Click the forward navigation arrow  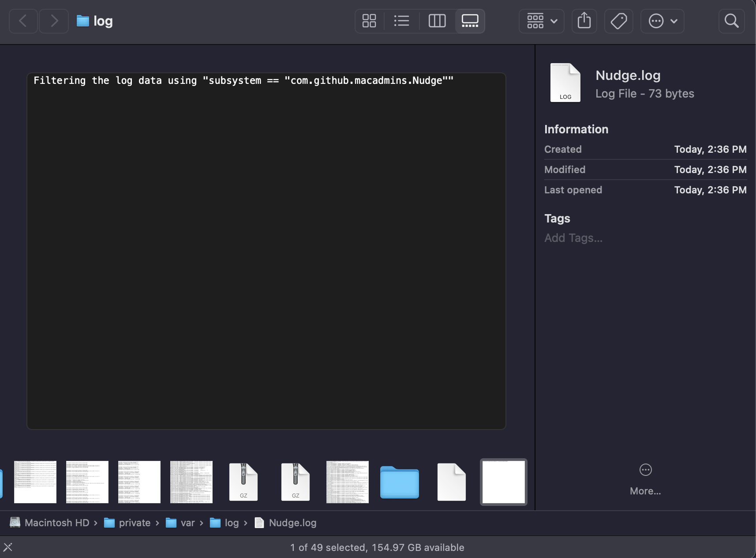(x=53, y=21)
